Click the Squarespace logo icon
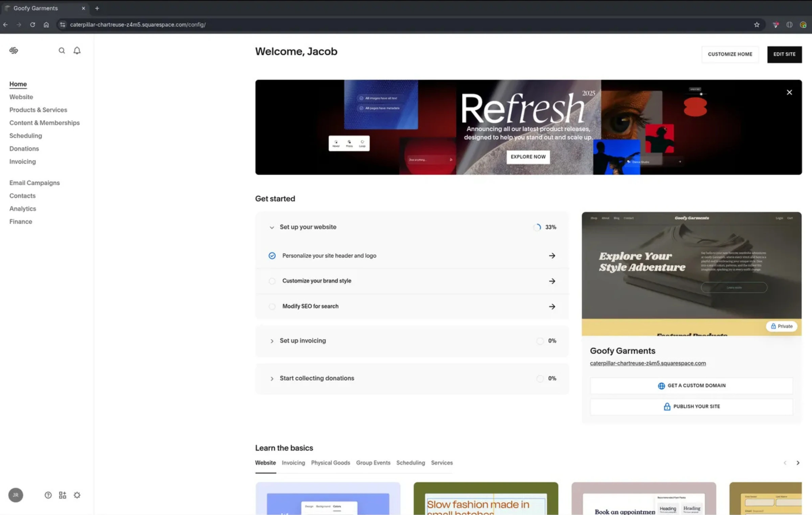This screenshot has height=515, width=812. click(x=14, y=50)
